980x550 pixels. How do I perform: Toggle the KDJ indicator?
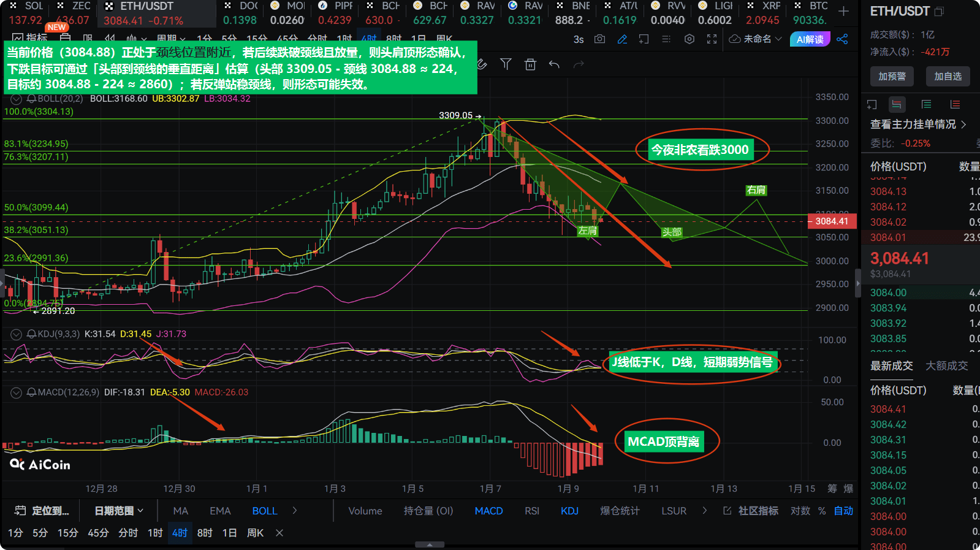click(569, 511)
